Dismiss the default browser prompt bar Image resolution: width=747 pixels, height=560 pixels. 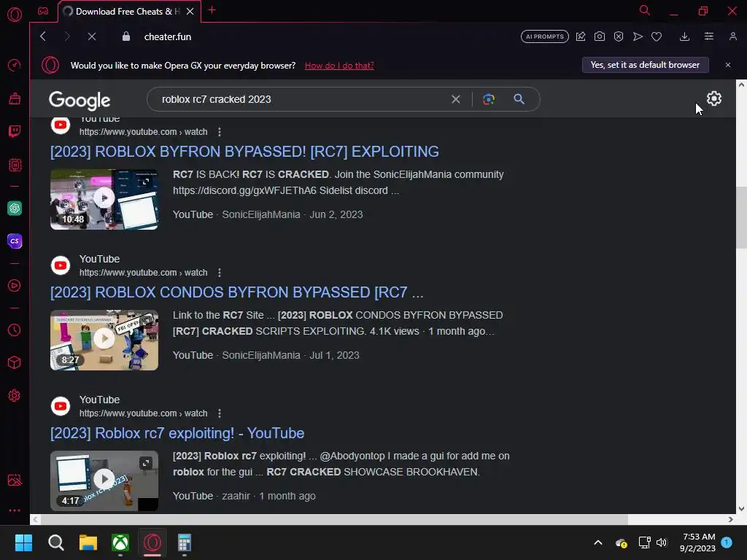coord(728,65)
